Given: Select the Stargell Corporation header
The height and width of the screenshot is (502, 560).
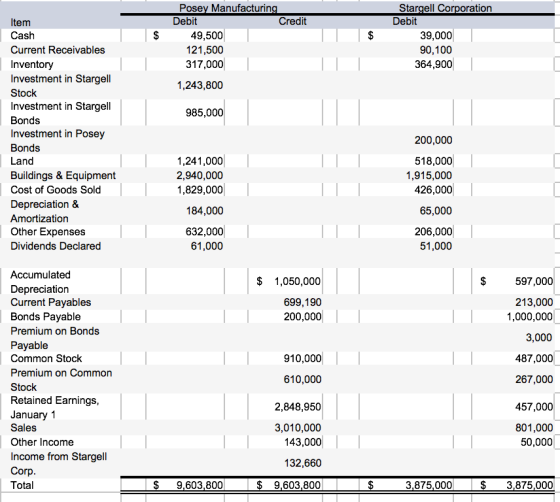Looking at the screenshot, I should pyautogui.click(x=445, y=8).
